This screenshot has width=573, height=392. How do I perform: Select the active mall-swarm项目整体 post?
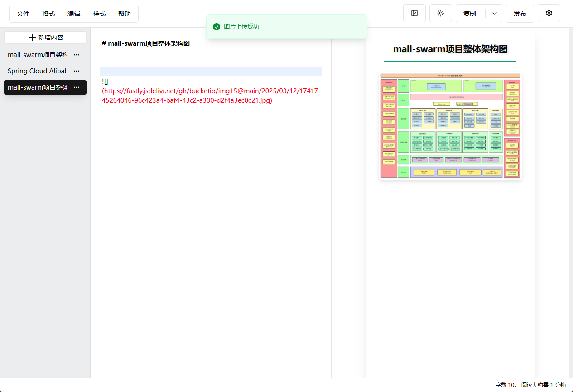(37, 87)
